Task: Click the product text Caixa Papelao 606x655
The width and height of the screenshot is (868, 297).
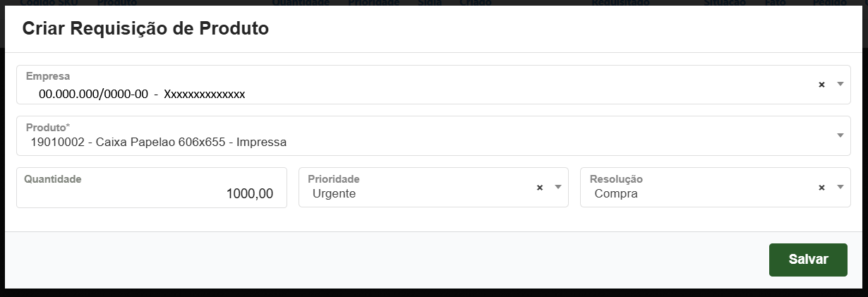Action: [159, 143]
